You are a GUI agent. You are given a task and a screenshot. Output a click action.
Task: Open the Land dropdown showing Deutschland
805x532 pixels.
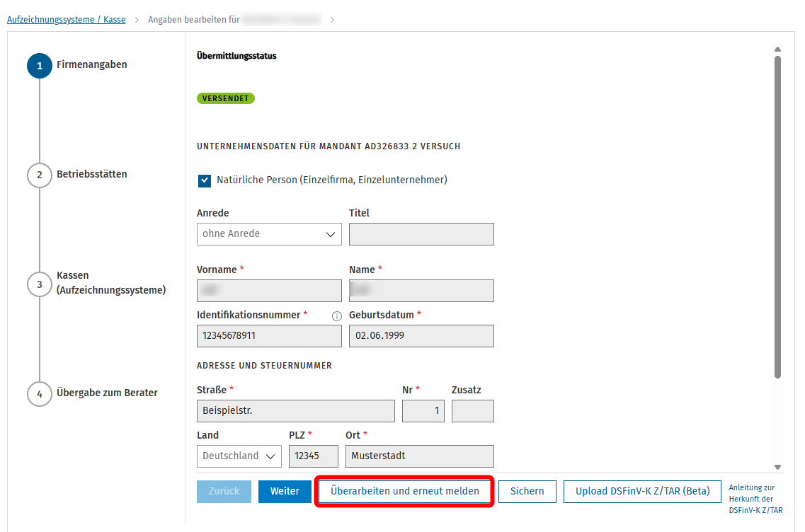pyautogui.click(x=239, y=456)
